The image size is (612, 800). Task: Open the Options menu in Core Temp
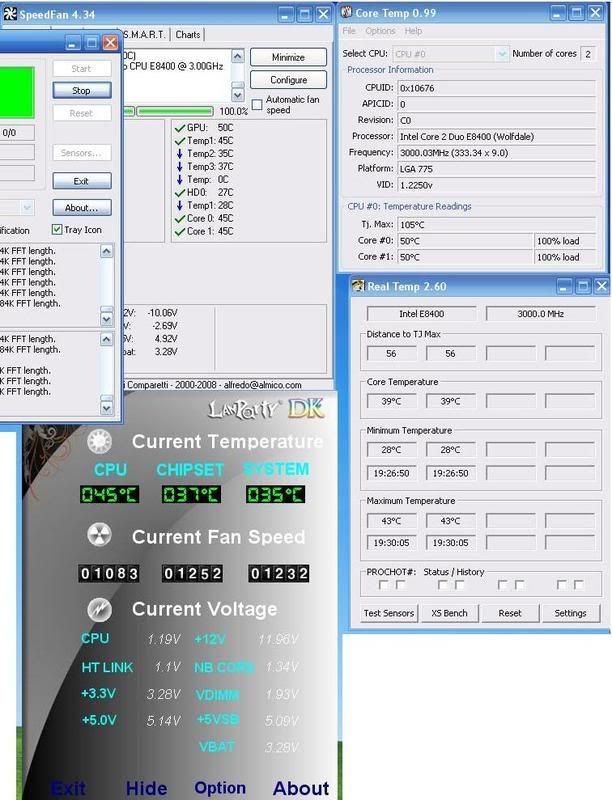[x=380, y=31]
